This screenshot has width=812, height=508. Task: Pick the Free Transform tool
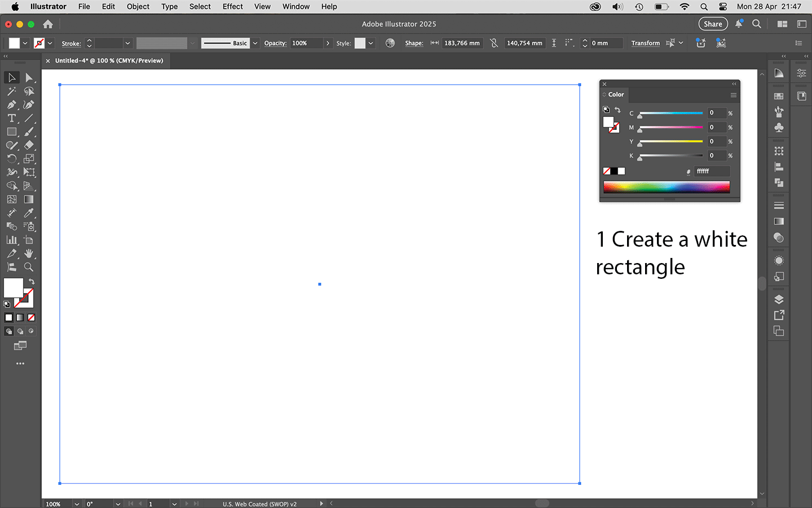point(29,172)
